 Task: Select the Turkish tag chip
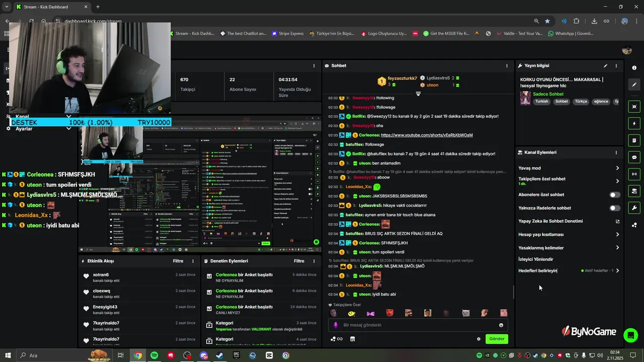542,102
